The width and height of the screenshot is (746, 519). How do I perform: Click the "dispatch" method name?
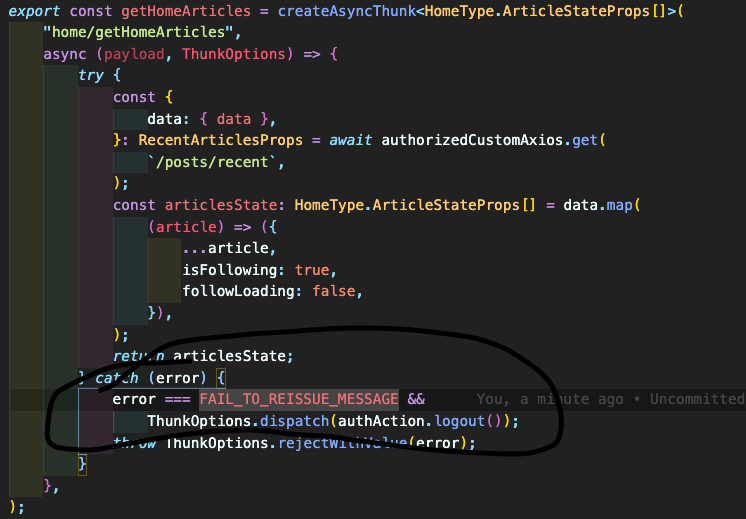click(x=294, y=421)
